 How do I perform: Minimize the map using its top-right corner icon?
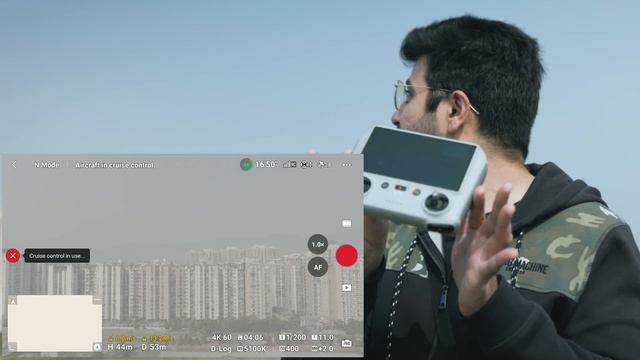point(97,300)
